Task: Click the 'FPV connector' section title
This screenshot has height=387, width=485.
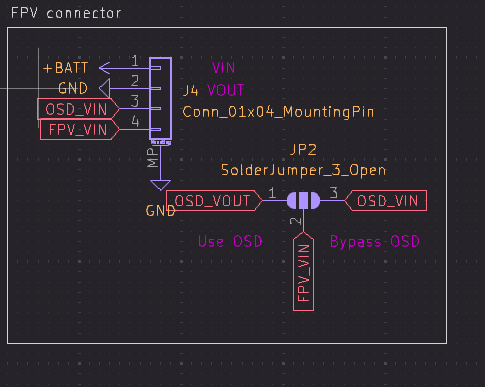Action: 66,13
